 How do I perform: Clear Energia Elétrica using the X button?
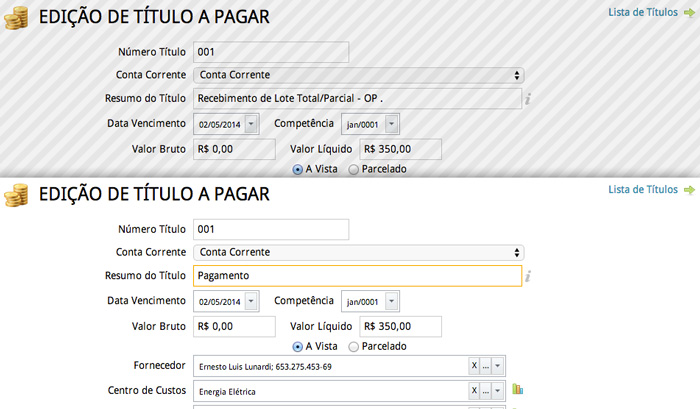474,391
